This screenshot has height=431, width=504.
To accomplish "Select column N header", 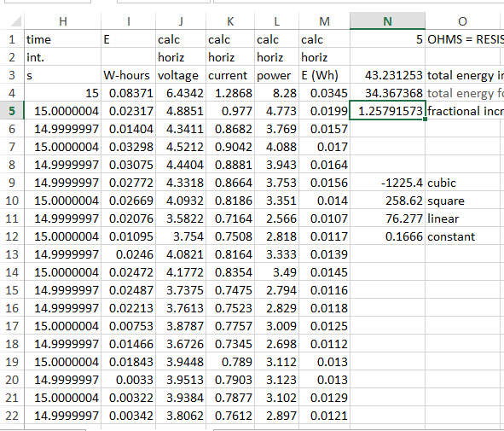I will click(x=387, y=20).
